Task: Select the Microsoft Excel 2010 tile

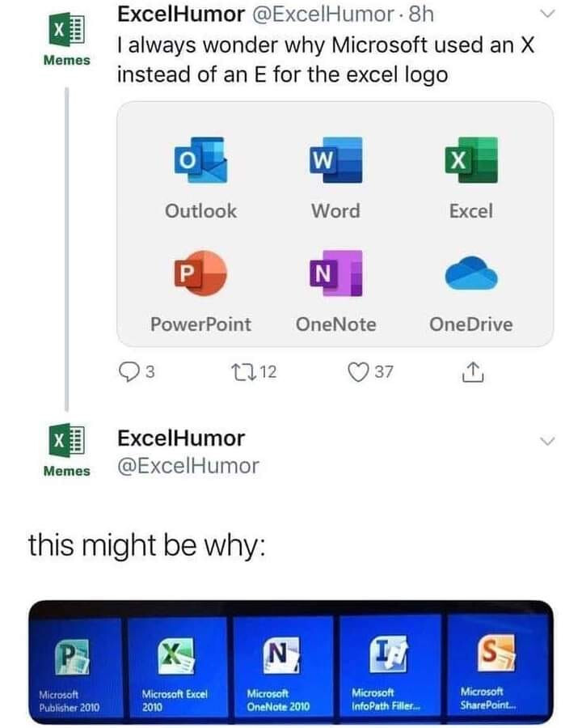Action: point(177,667)
